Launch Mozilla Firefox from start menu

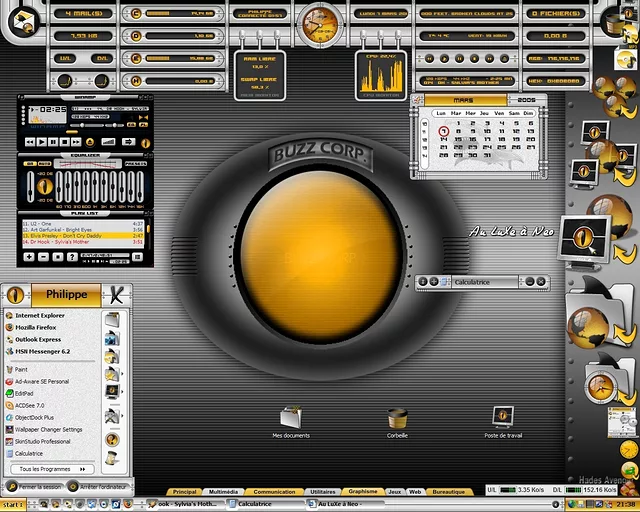[x=36, y=327]
